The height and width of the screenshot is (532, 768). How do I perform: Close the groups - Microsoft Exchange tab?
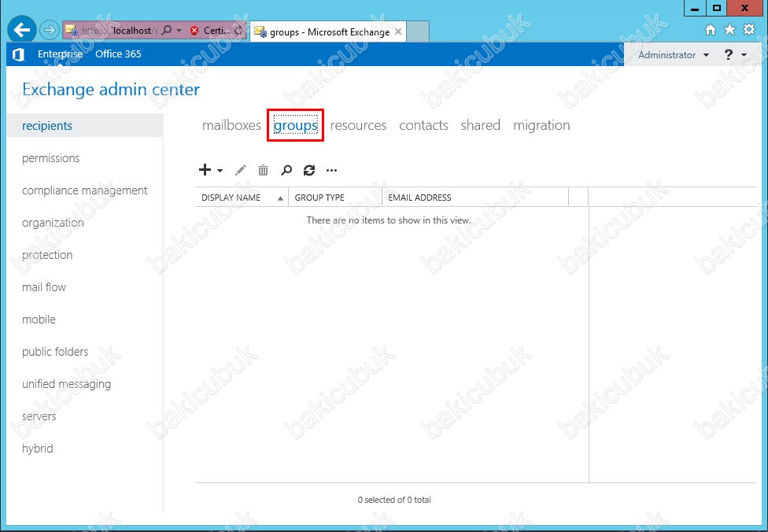click(398, 31)
